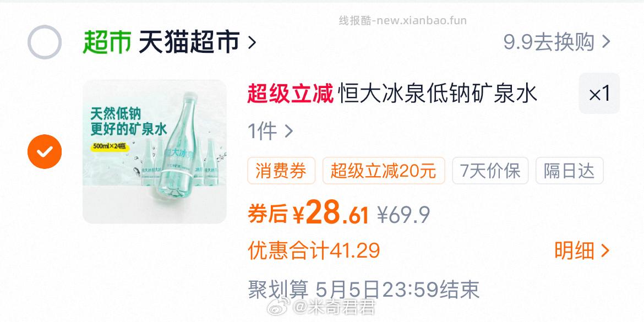Tap the 隔日达 delivery tag
Image resolution: width=644 pixels, height=322 pixels.
[570, 171]
